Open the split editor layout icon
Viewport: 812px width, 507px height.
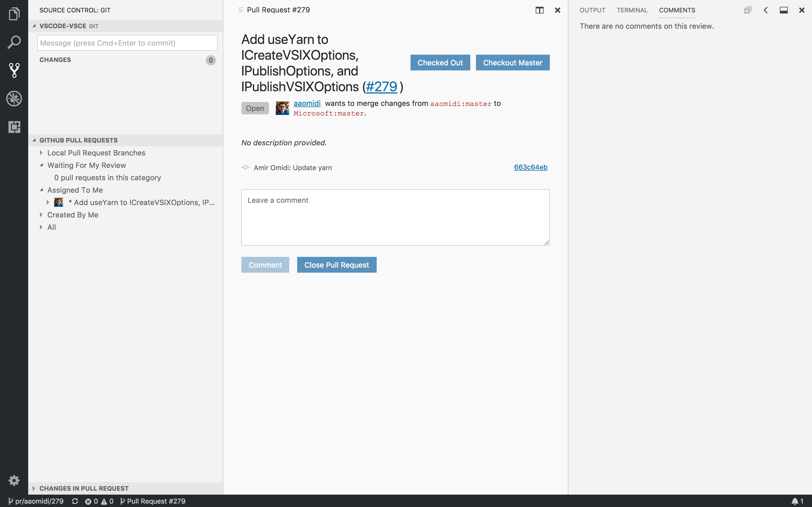click(x=539, y=10)
